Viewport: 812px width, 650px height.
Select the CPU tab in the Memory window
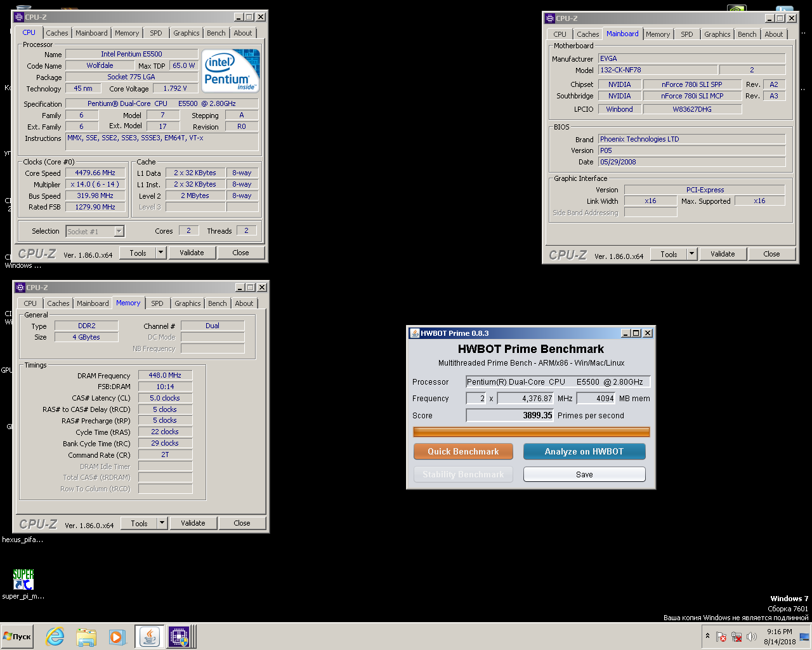(30, 303)
